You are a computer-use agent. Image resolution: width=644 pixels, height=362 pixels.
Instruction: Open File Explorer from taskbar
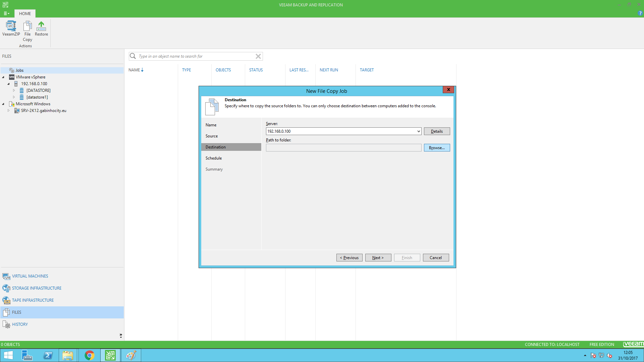coord(68,355)
